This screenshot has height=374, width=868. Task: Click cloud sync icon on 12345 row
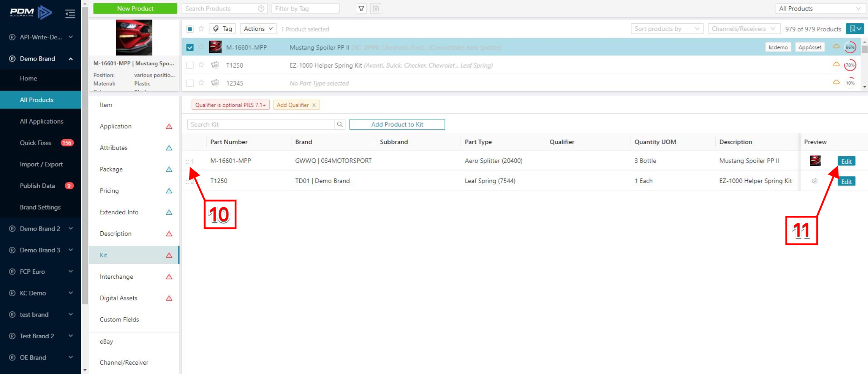click(836, 82)
